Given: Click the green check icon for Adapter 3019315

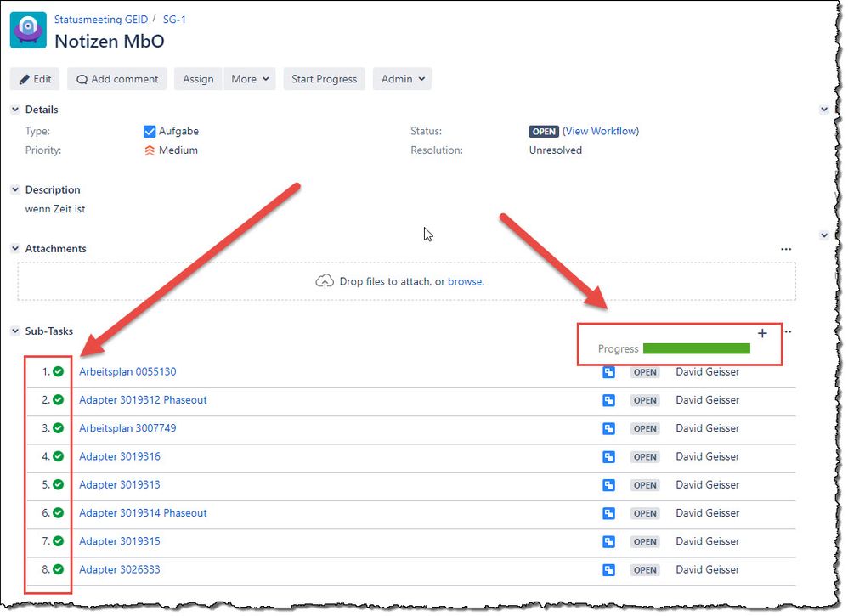Looking at the screenshot, I should [59, 541].
